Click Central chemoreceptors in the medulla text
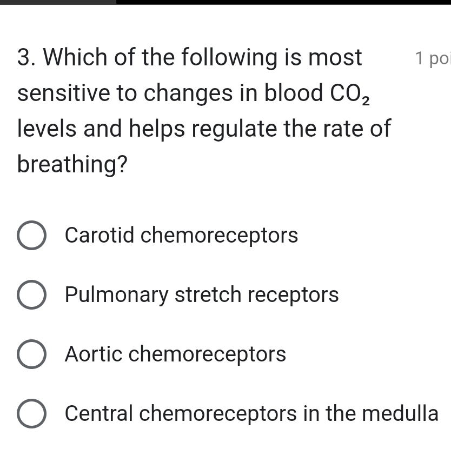 [x=251, y=413]
